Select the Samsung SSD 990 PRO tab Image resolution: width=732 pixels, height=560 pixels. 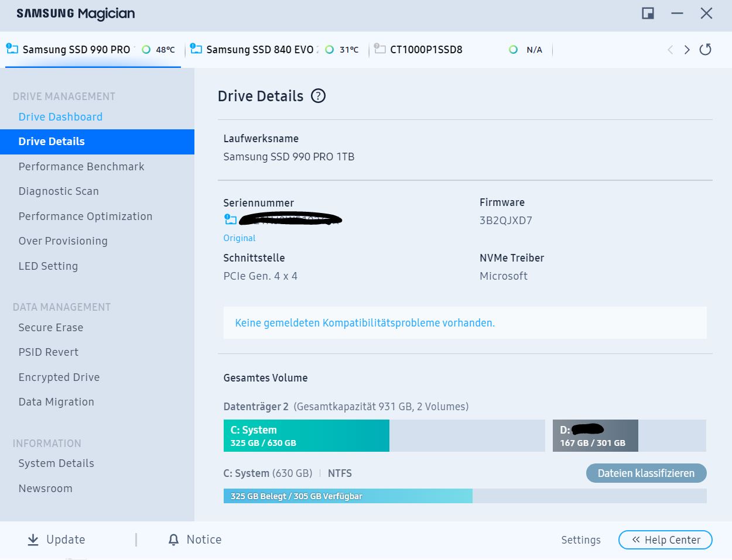pyautogui.click(x=93, y=50)
